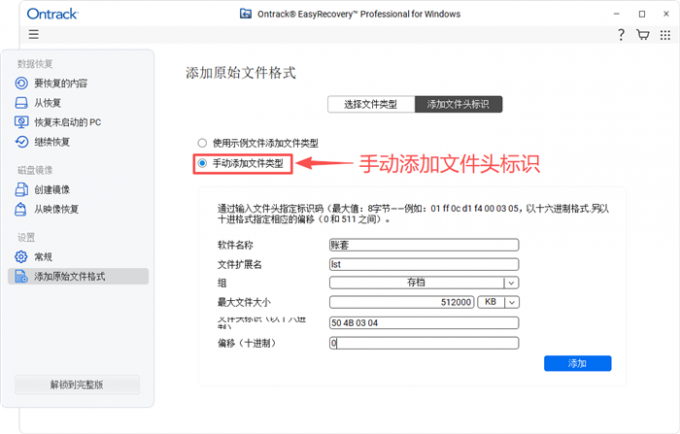Click the 添加原始文件格式 file icon
The width and height of the screenshot is (680, 434).
tap(21, 276)
